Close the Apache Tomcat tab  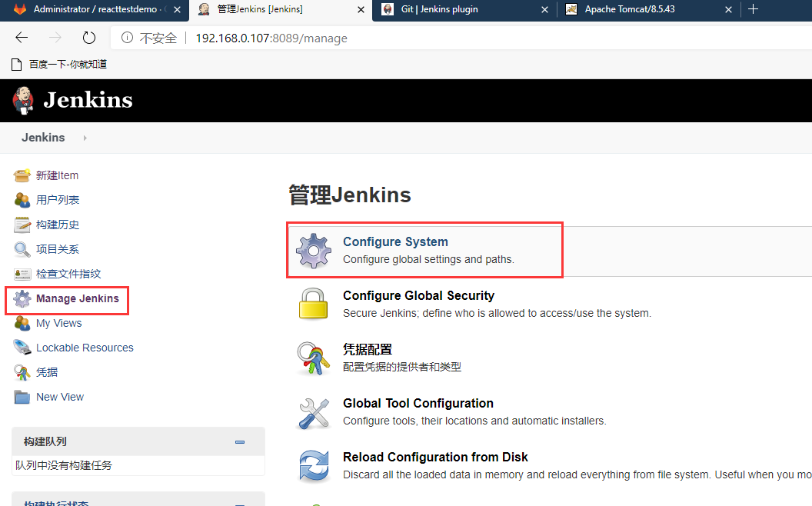pyautogui.click(x=729, y=9)
